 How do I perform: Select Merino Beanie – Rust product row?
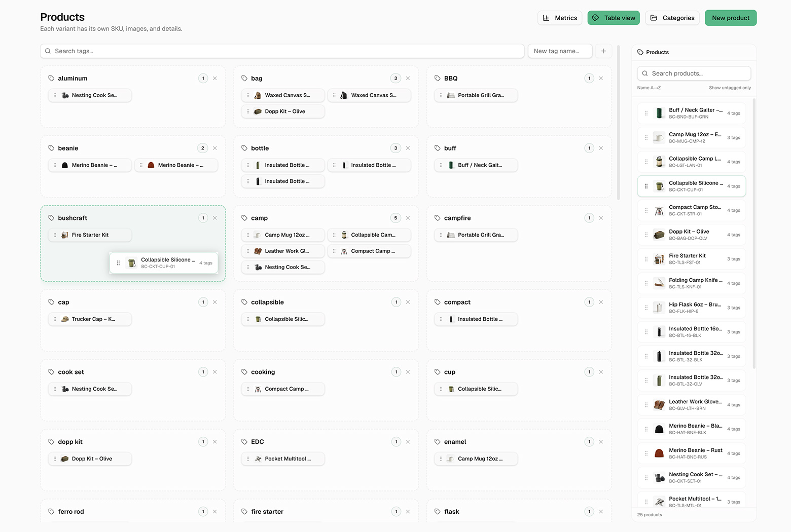tap(692, 453)
